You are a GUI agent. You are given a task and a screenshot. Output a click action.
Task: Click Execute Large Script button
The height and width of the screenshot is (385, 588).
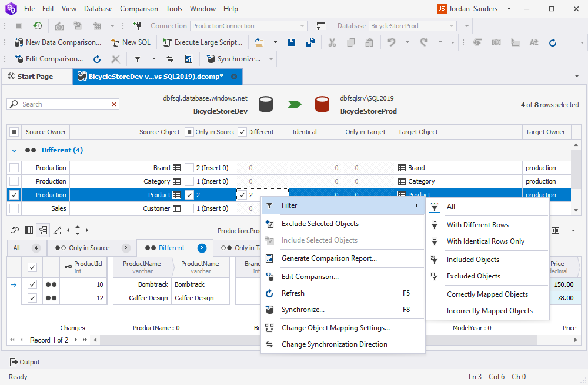(203, 42)
